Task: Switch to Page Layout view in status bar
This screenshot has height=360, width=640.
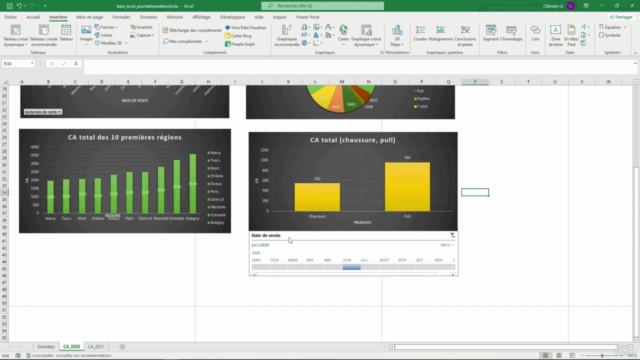Action: [x=559, y=356]
